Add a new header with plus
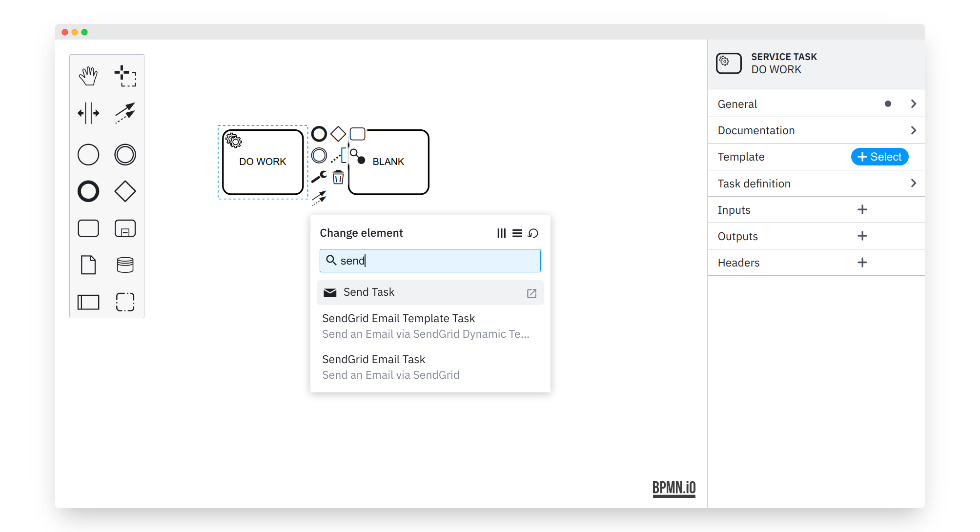Image resolution: width=980 pixels, height=532 pixels. [862, 263]
